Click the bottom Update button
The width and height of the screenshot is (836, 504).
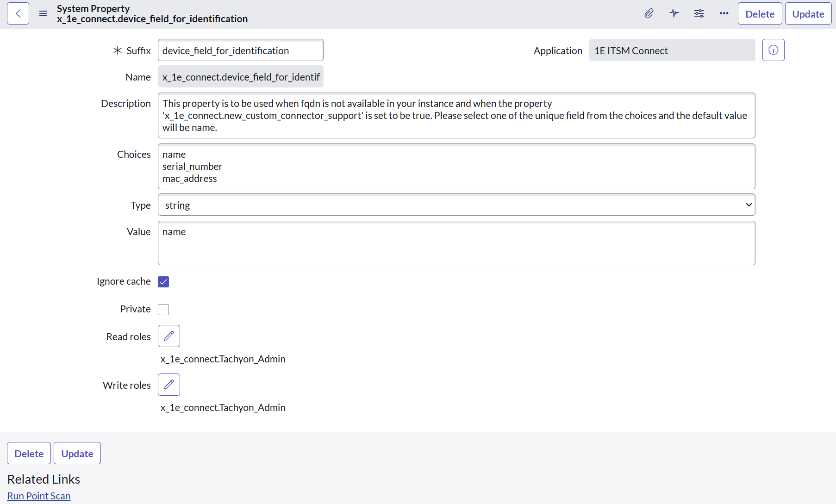tap(77, 454)
